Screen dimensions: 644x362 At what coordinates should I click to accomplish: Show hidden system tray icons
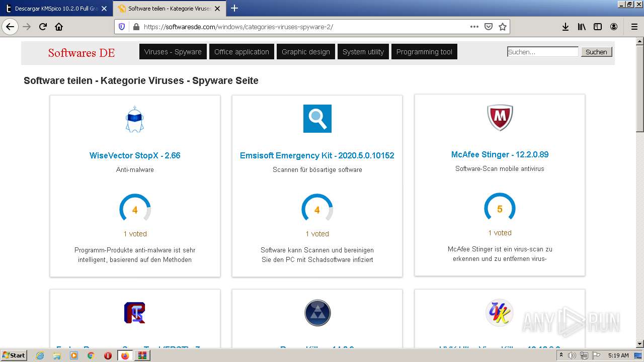click(561, 355)
